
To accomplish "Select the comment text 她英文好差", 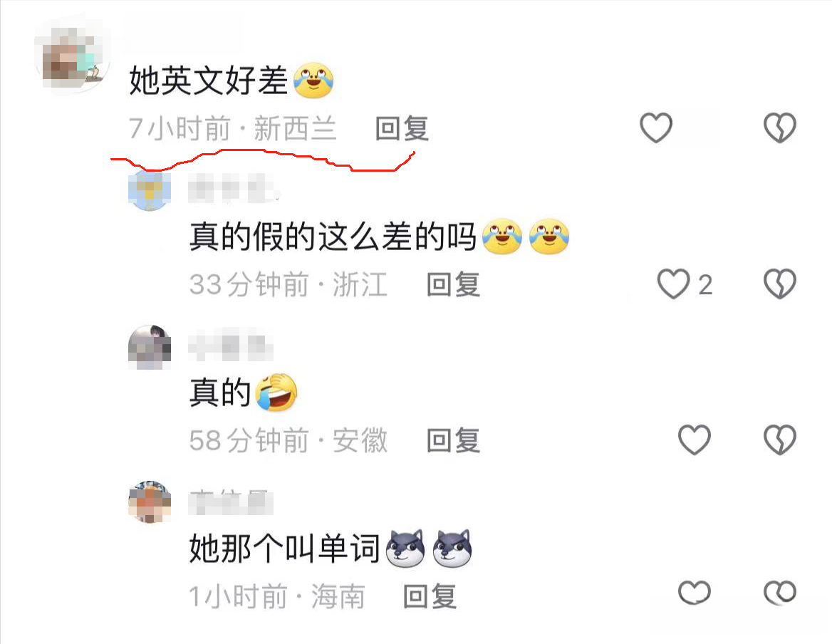I will [x=208, y=80].
